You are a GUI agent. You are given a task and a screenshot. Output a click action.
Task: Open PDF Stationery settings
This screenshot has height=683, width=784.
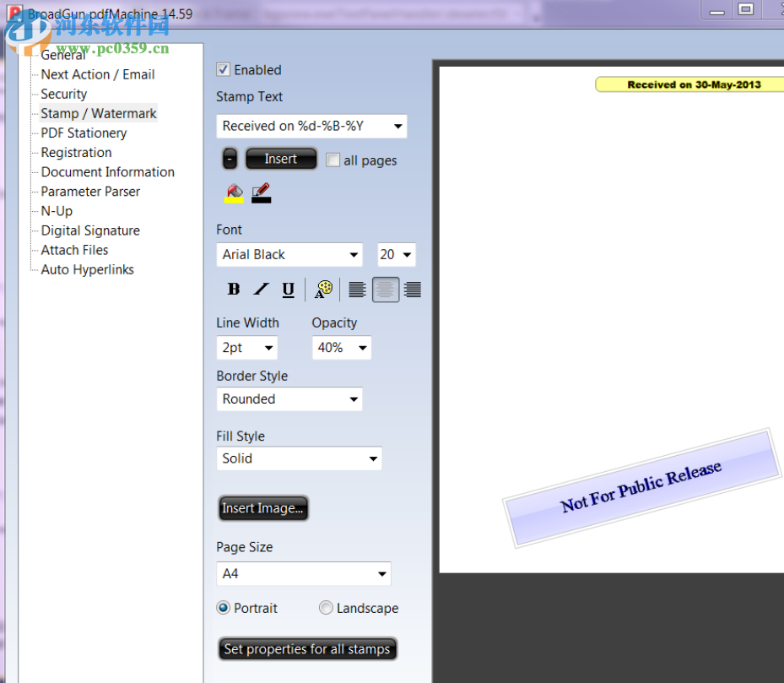pyautogui.click(x=84, y=133)
